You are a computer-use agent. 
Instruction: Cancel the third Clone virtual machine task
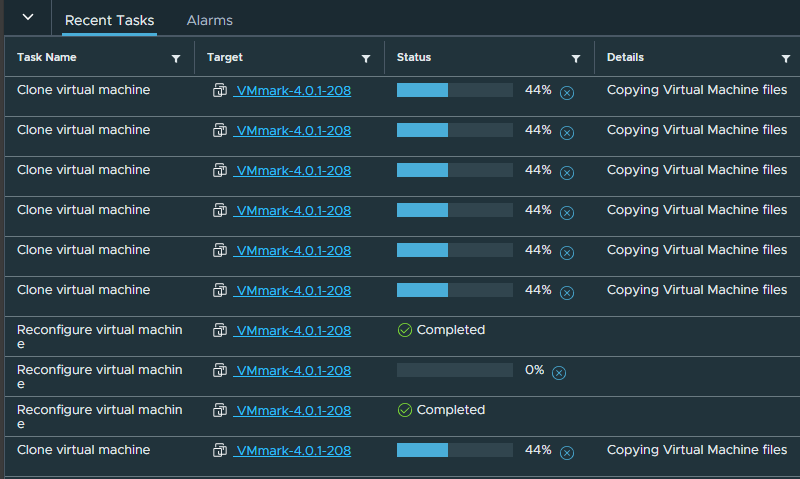click(567, 172)
